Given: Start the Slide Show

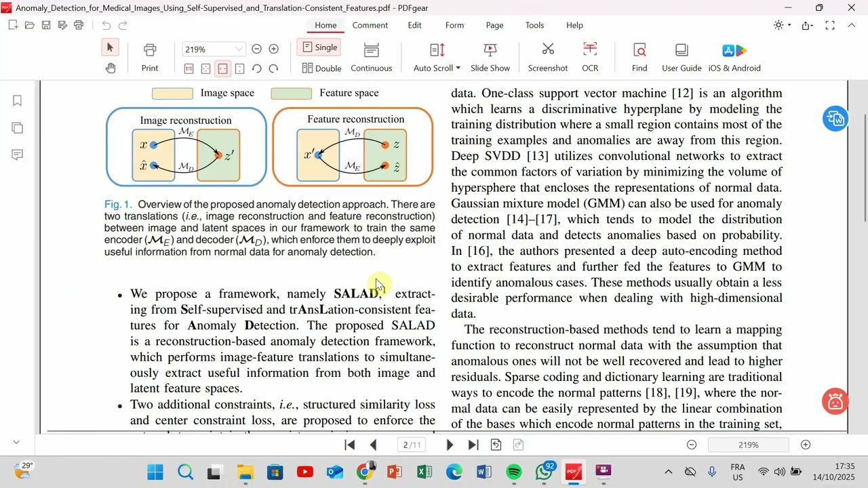Looking at the screenshot, I should [490, 58].
